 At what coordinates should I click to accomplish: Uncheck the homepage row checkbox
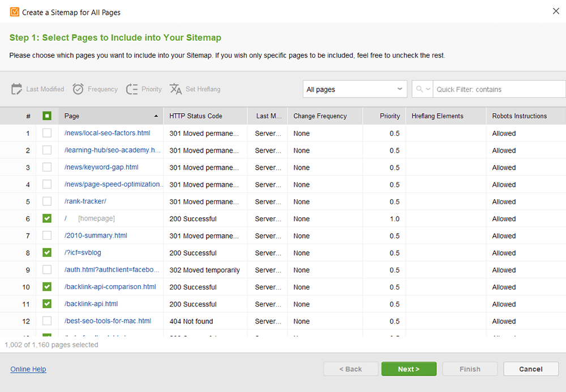coord(47,218)
